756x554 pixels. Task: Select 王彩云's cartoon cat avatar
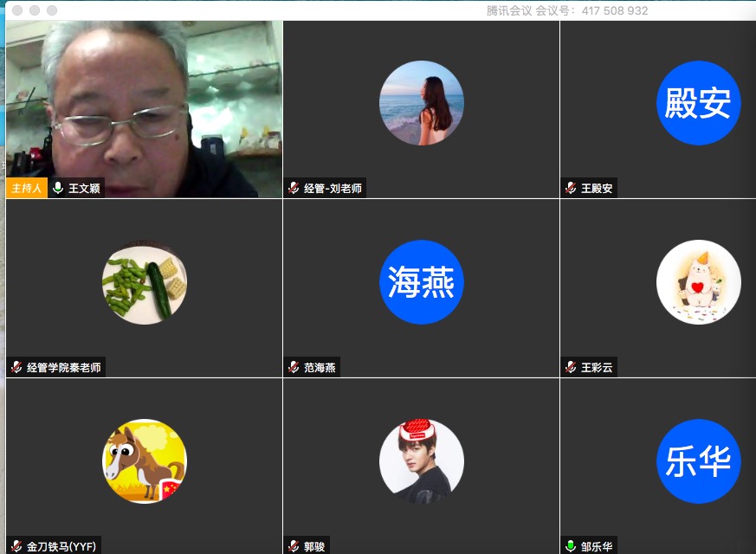(698, 282)
